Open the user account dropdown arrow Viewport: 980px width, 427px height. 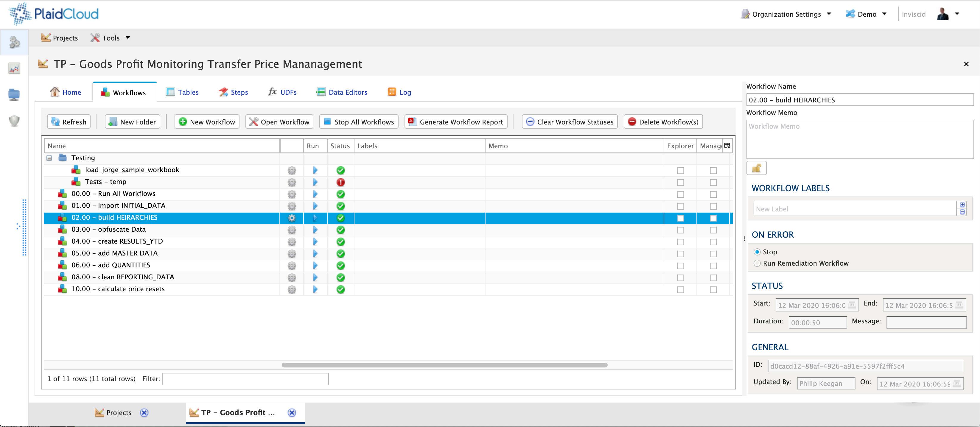[x=957, y=14]
